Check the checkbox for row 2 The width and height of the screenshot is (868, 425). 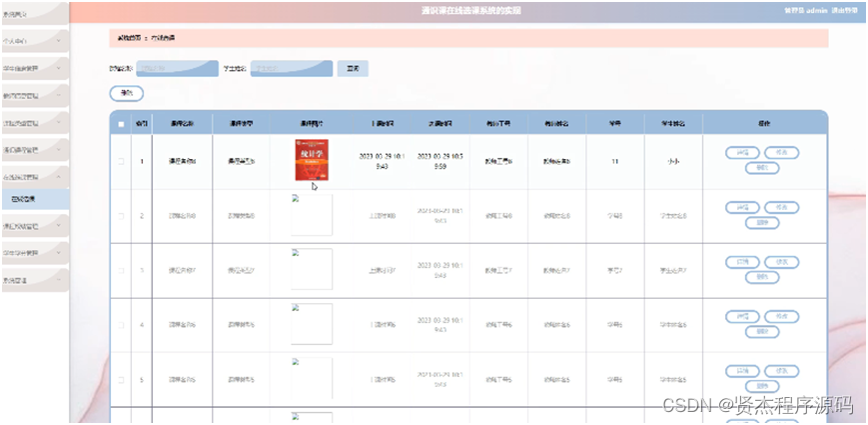tap(121, 216)
